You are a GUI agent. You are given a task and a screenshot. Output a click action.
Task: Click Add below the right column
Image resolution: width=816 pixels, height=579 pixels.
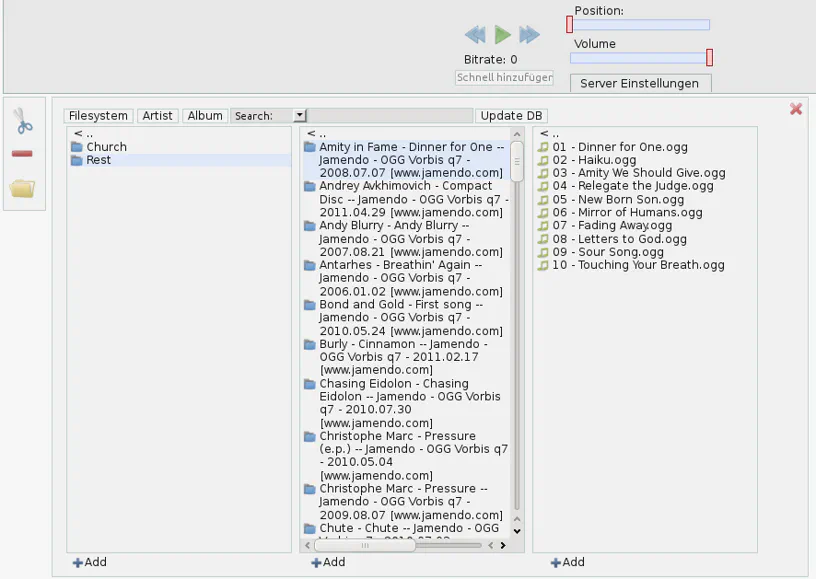point(568,562)
